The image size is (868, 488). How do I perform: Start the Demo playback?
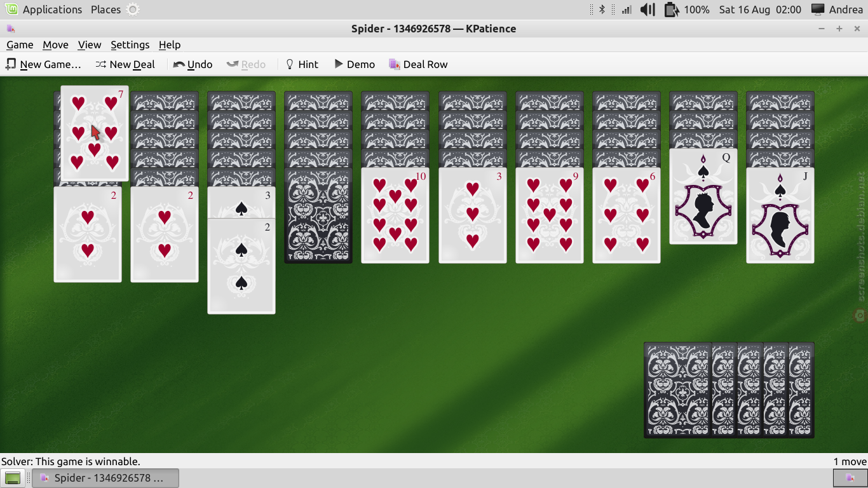tap(355, 64)
